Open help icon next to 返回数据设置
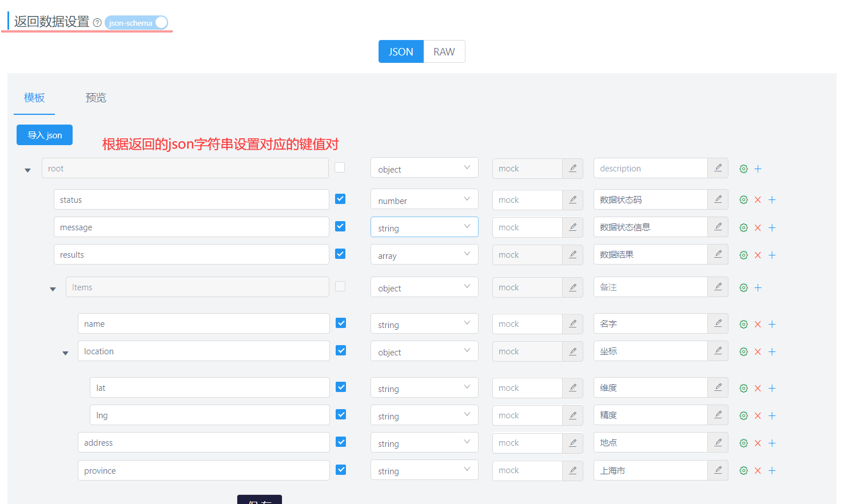 [97, 23]
